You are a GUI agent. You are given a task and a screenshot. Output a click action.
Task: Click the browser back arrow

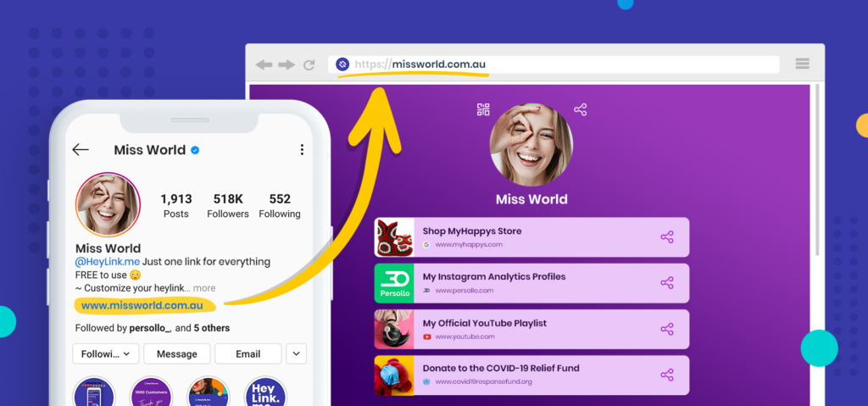pos(264,64)
